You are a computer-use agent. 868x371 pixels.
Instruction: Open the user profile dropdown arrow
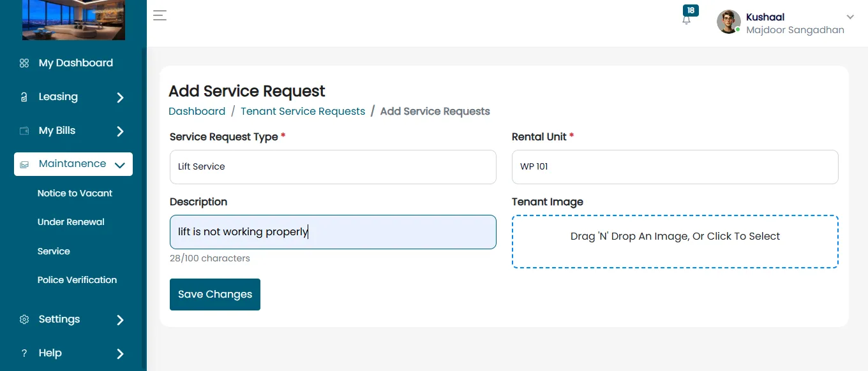[849, 17]
